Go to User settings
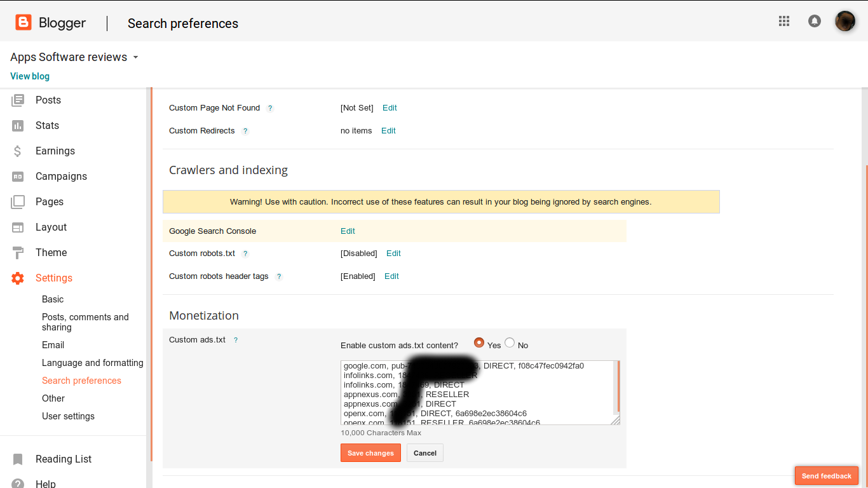The image size is (868, 488). coord(68,416)
